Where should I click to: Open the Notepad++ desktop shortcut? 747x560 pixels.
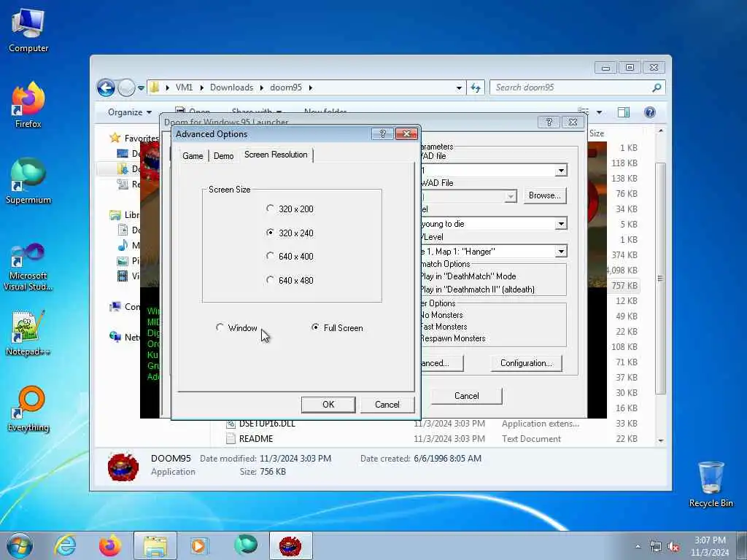(x=28, y=333)
